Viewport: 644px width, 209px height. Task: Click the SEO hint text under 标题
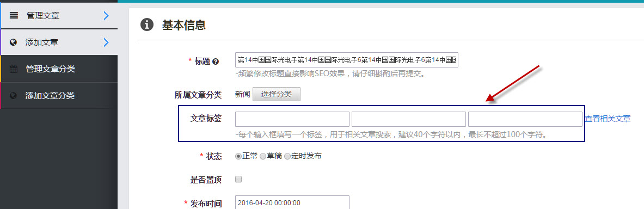[x=330, y=75]
